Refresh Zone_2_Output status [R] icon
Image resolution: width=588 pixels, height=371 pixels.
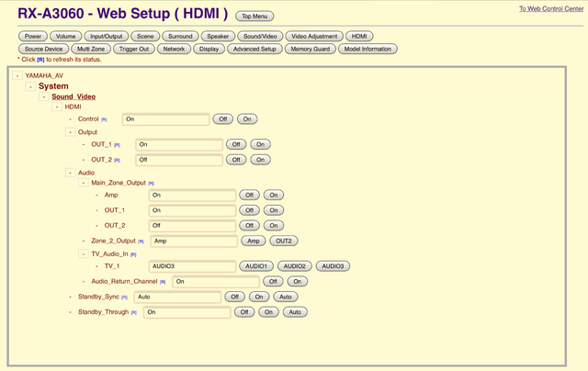141,242
